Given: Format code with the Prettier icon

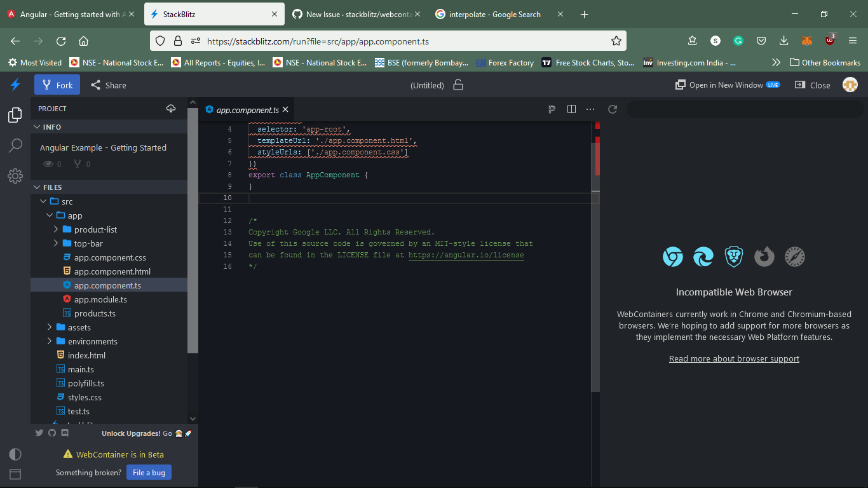Looking at the screenshot, I should tap(552, 109).
